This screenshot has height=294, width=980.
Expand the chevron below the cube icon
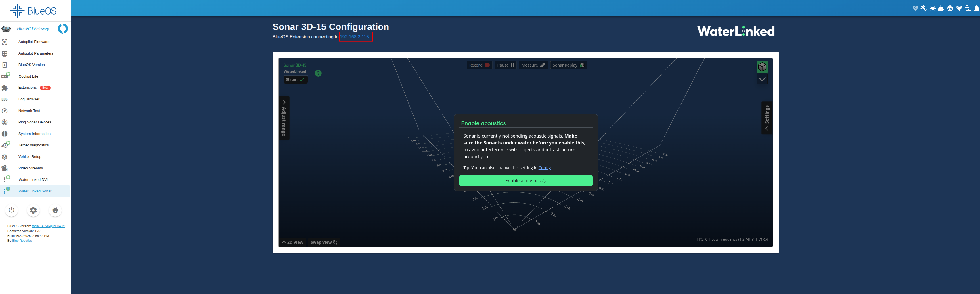762,80
